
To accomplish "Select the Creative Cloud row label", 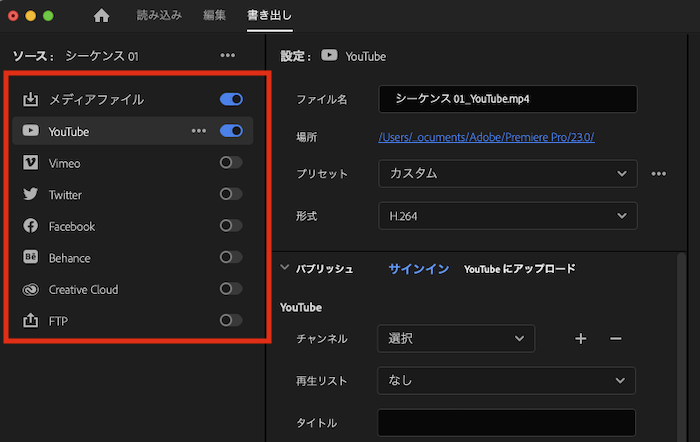I will coord(83,290).
